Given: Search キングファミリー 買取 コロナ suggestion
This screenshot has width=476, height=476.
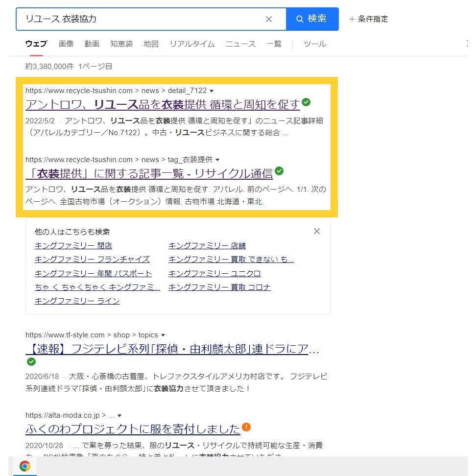Looking at the screenshot, I should [x=219, y=287].
